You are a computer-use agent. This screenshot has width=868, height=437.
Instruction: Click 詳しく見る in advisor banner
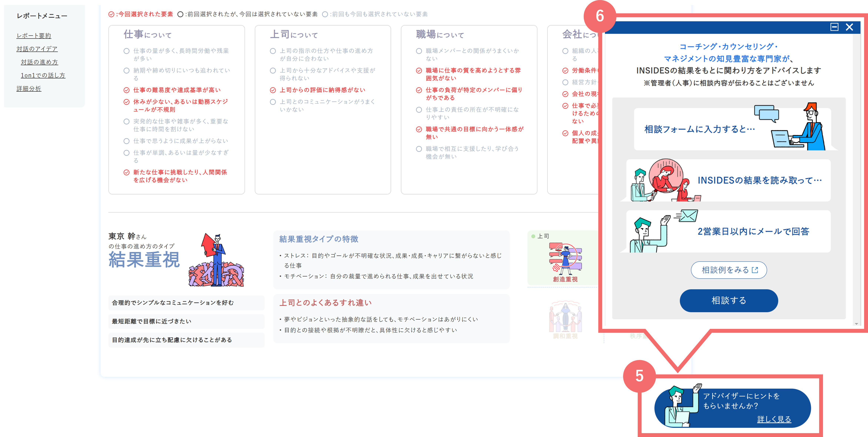point(774,419)
